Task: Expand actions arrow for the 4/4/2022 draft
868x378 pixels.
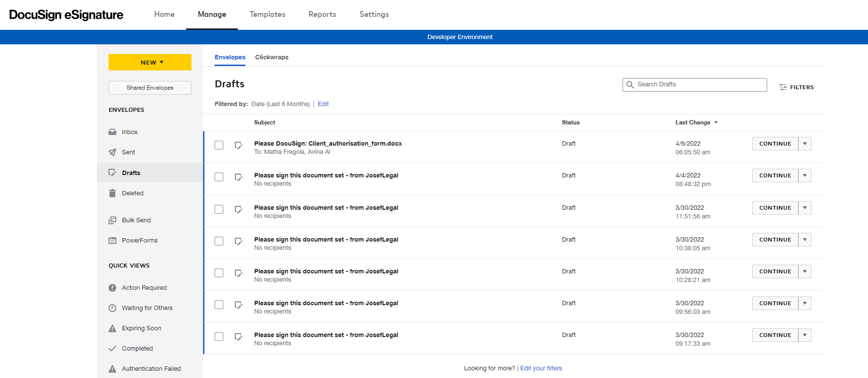Action: [x=805, y=175]
